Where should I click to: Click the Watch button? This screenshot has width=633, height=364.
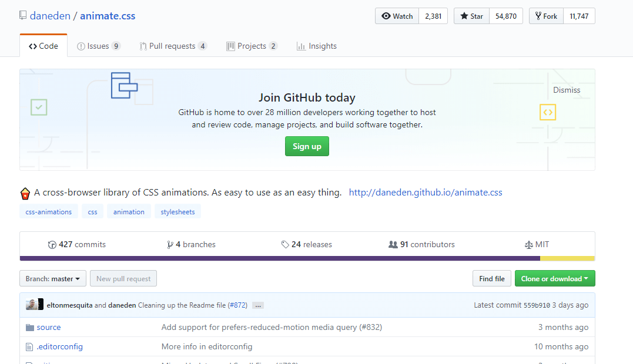pos(397,16)
